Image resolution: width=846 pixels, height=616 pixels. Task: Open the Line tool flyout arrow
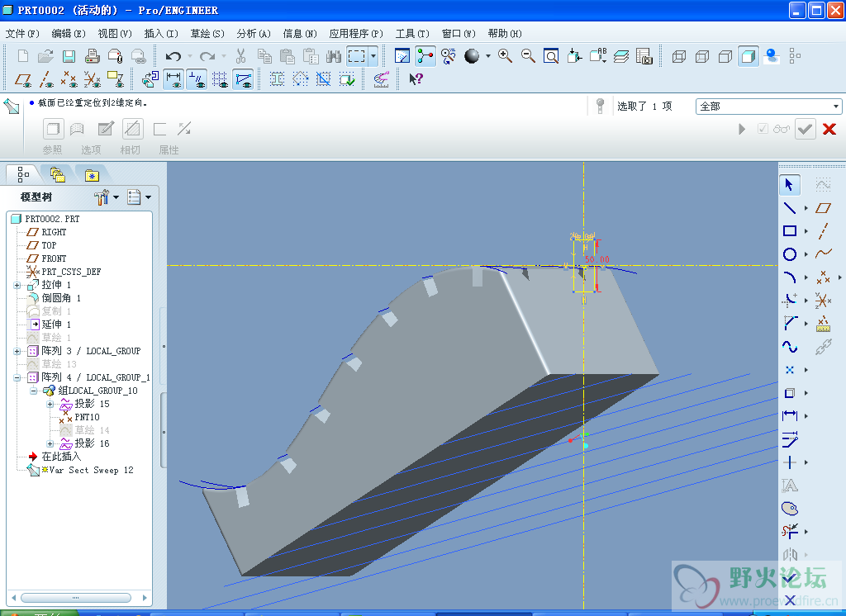[x=806, y=208]
